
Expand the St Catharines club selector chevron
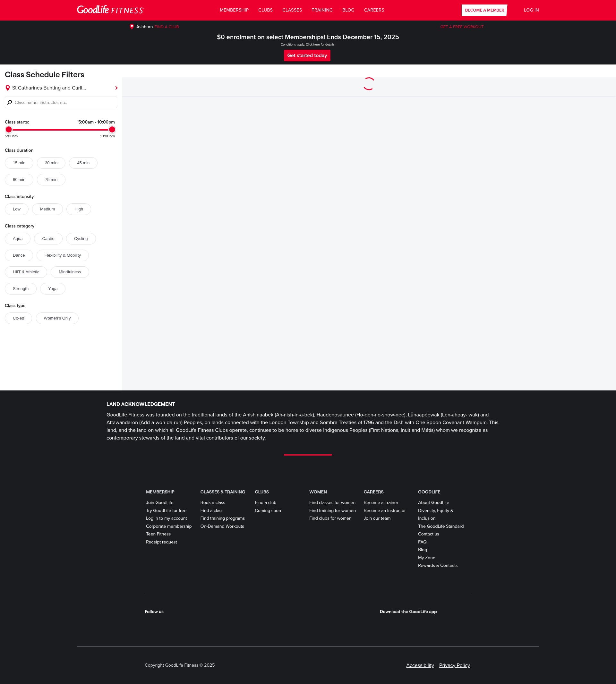click(x=116, y=88)
